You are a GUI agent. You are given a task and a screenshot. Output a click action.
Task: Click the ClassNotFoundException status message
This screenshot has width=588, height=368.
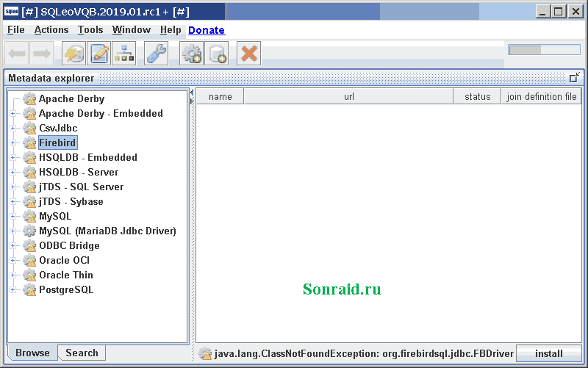[364, 354]
